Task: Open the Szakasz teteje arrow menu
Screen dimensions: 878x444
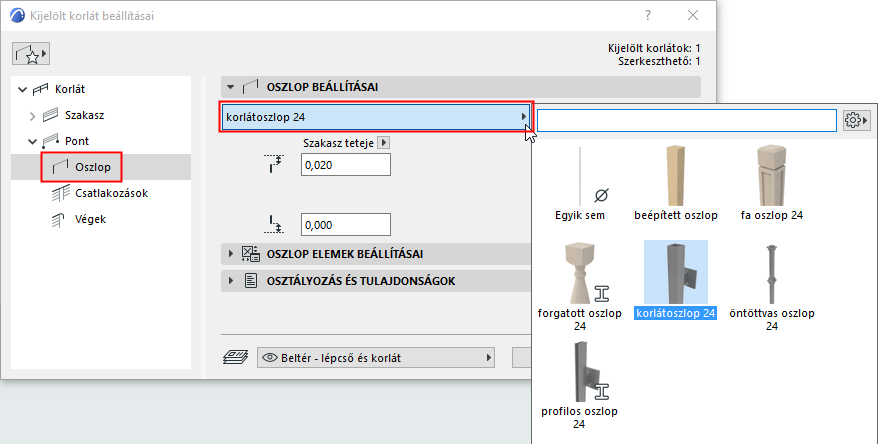Action: [384, 143]
